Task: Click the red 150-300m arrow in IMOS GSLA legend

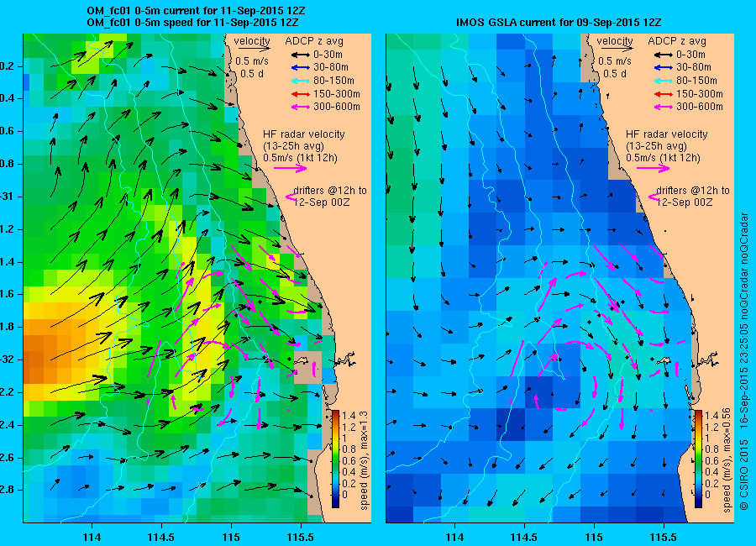Action: click(663, 94)
